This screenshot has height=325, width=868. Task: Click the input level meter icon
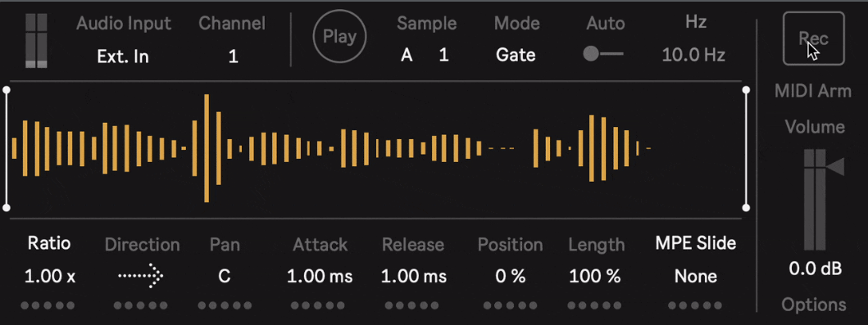click(x=37, y=40)
